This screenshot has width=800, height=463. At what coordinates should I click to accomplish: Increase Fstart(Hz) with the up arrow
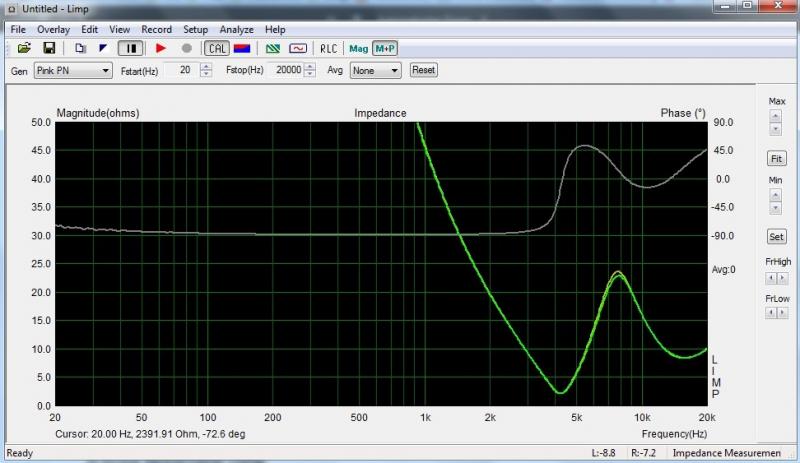(x=206, y=67)
